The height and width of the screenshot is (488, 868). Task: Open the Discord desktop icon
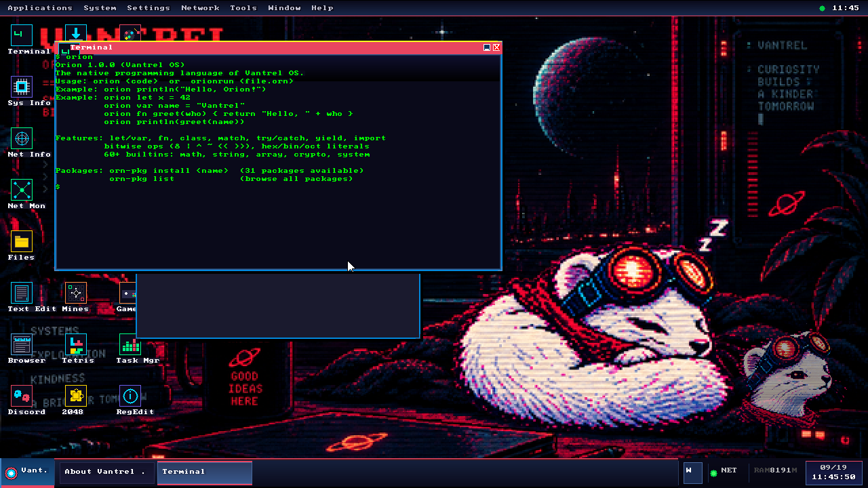pyautogui.click(x=22, y=396)
